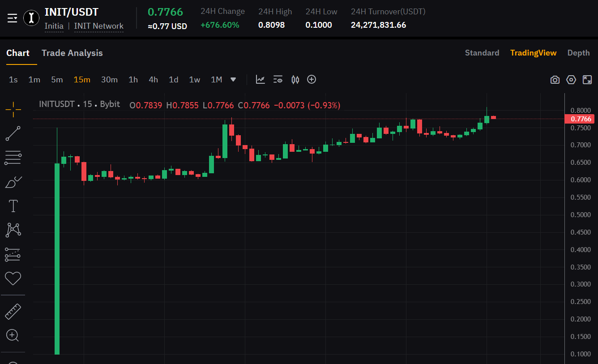Image resolution: width=598 pixels, height=364 pixels.
Task: Open the Initia info link
Action: point(54,26)
